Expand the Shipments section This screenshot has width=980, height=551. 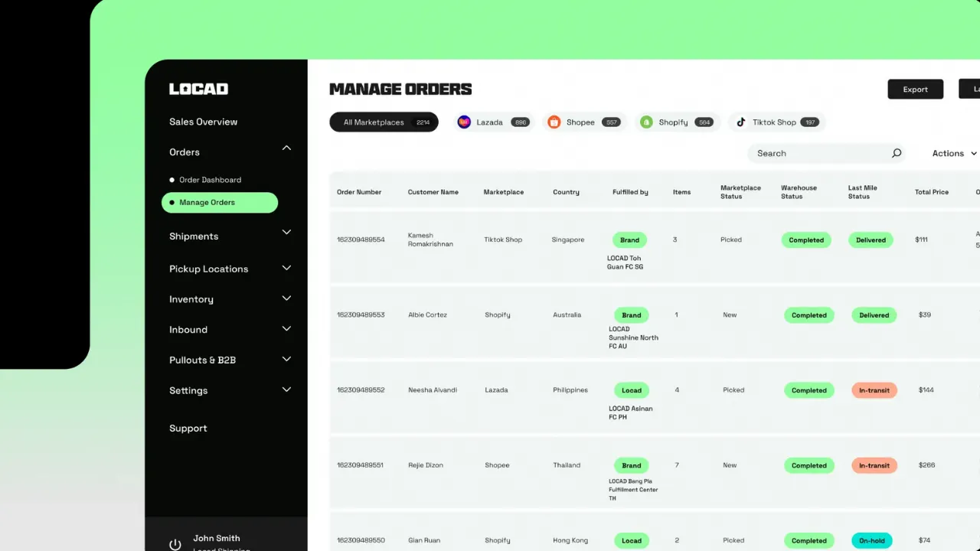(x=286, y=232)
